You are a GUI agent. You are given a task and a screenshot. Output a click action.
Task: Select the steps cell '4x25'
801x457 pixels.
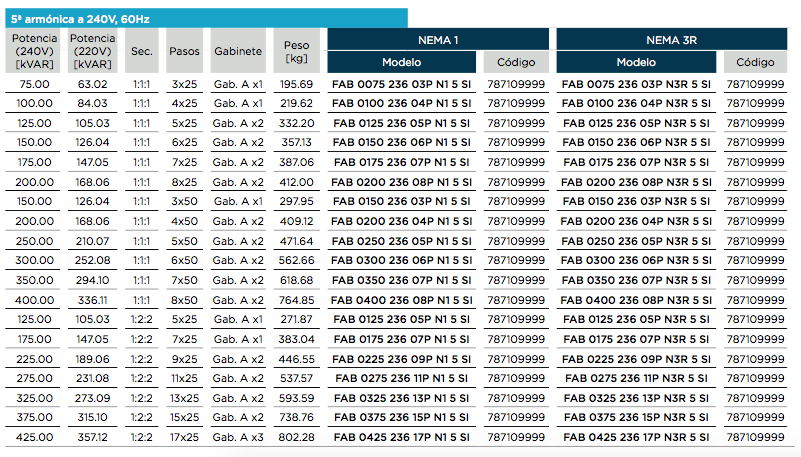coord(184,103)
